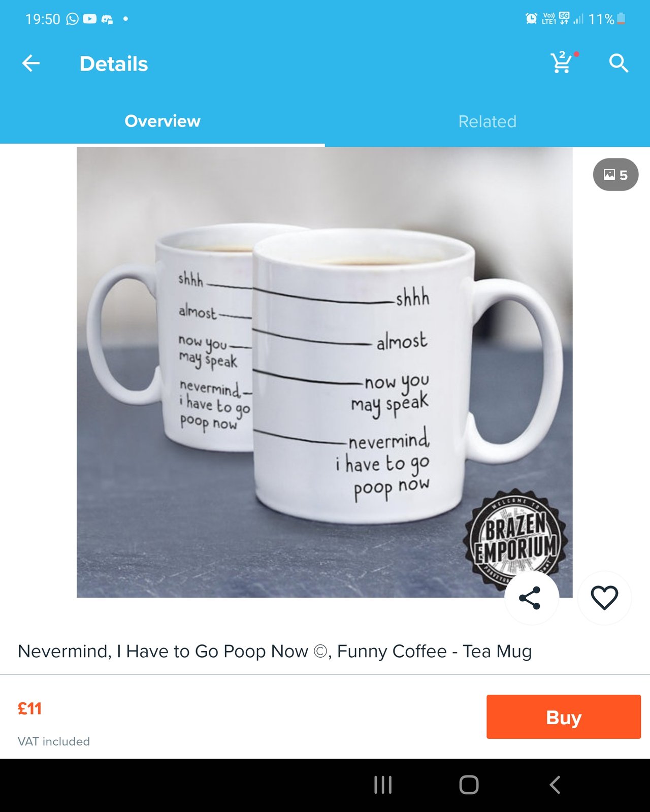Tap the orange Buy button
The height and width of the screenshot is (812, 650).
(x=564, y=717)
